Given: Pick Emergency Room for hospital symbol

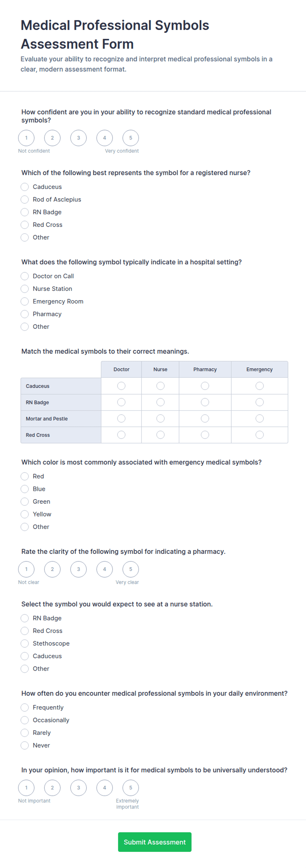Looking at the screenshot, I should tap(25, 301).
